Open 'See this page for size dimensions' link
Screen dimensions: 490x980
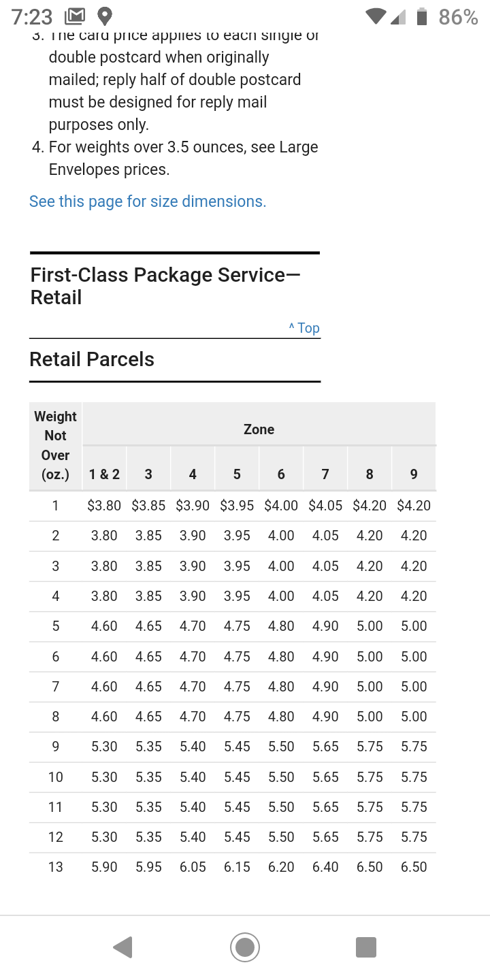(x=148, y=201)
